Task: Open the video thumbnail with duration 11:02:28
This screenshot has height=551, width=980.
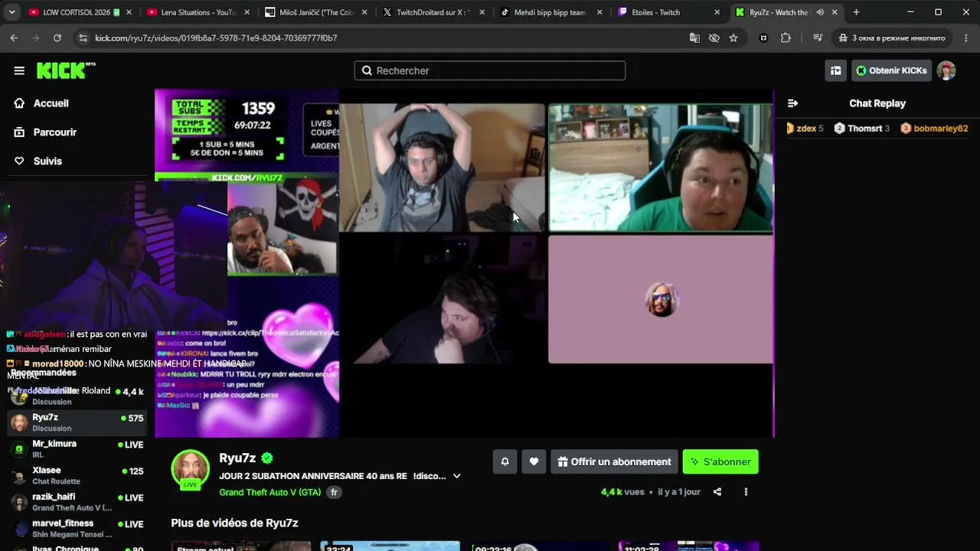Action: (x=688, y=546)
